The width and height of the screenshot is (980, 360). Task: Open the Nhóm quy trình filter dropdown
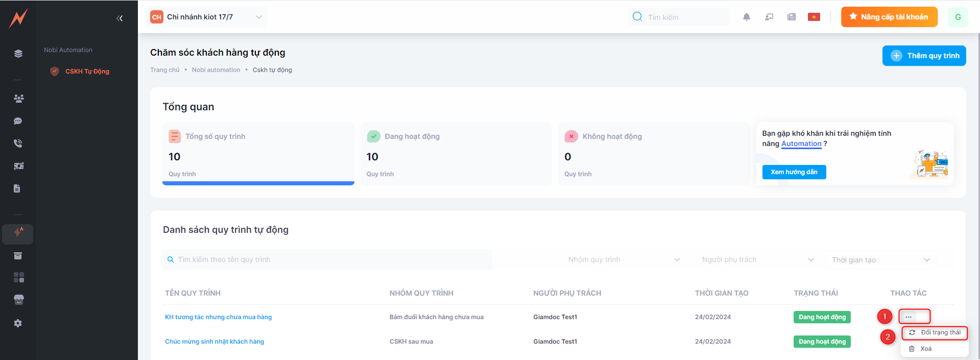624,259
